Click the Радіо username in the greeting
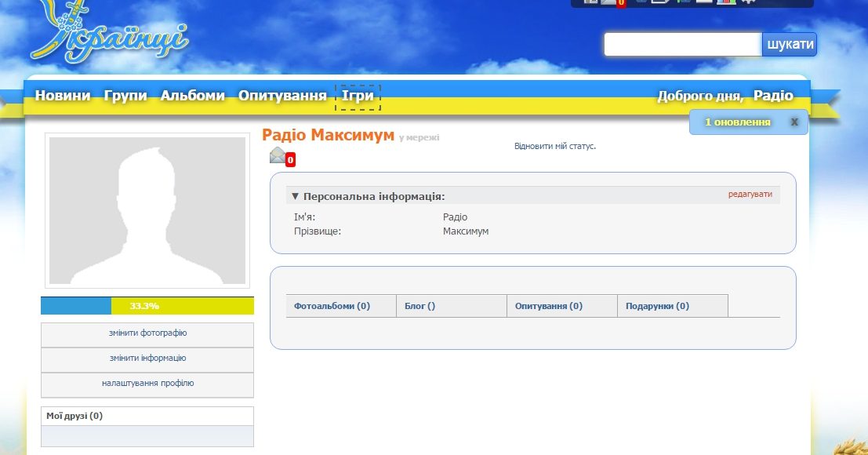The height and width of the screenshot is (455, 868). [x=773, y=96]
